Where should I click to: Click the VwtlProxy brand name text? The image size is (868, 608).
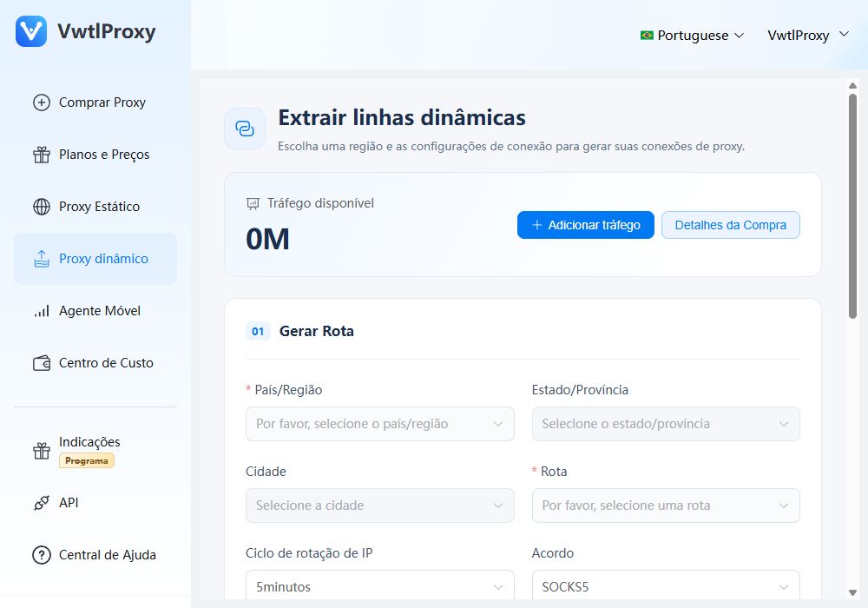pyautogui.click(x=107, y=31)
